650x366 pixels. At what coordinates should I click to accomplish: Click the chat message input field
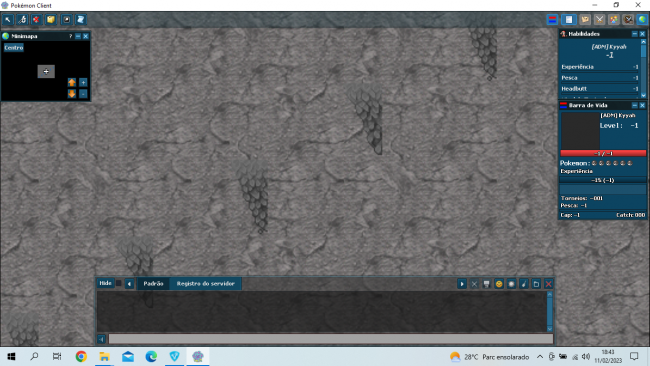(331, 339)
